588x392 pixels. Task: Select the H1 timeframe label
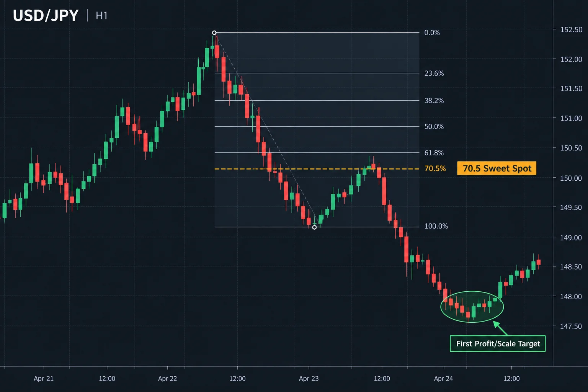coord(101,16)
